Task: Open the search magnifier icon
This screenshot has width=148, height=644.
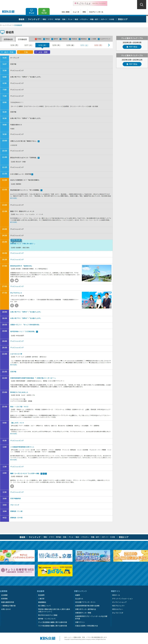Action: point(142,5)
